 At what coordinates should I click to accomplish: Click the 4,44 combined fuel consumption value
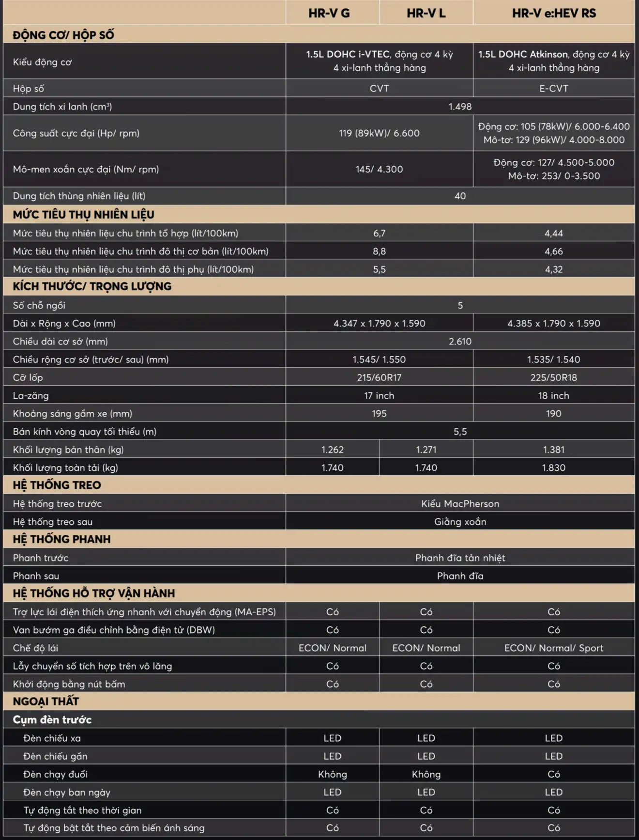coord(554,233)
